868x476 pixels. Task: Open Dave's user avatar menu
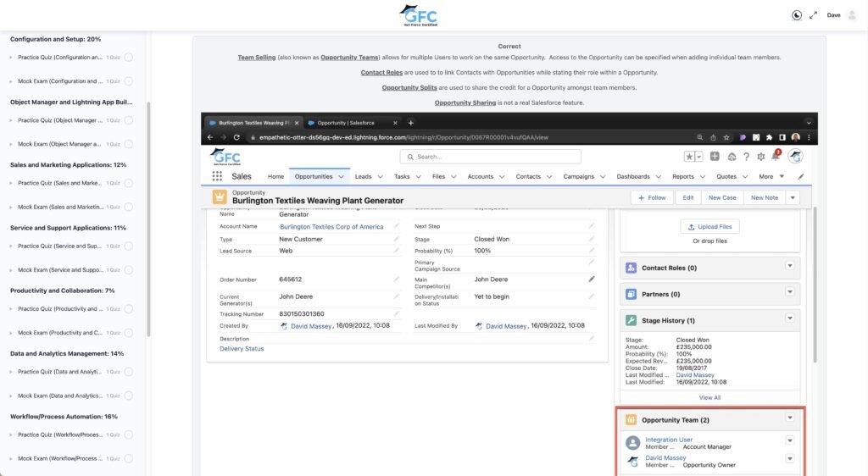852,15
